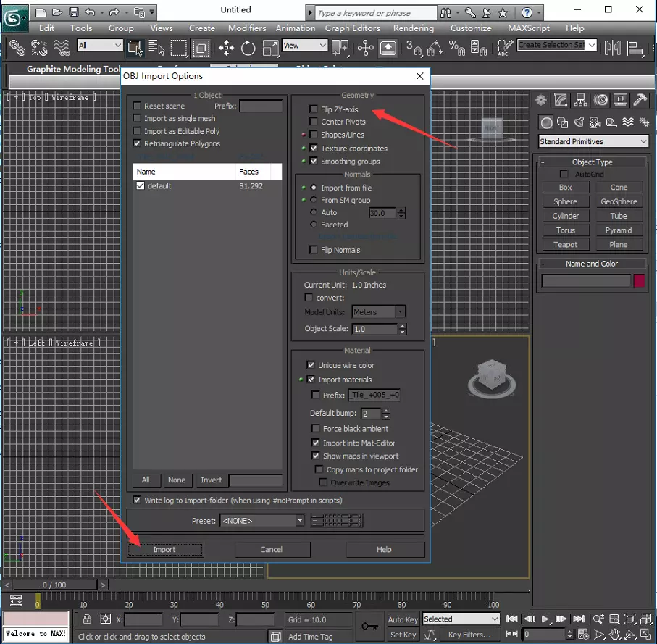Screen dimensions: 657x644
Task: Activate the Select and Rotate tool
Action: [x=248, y=48]
